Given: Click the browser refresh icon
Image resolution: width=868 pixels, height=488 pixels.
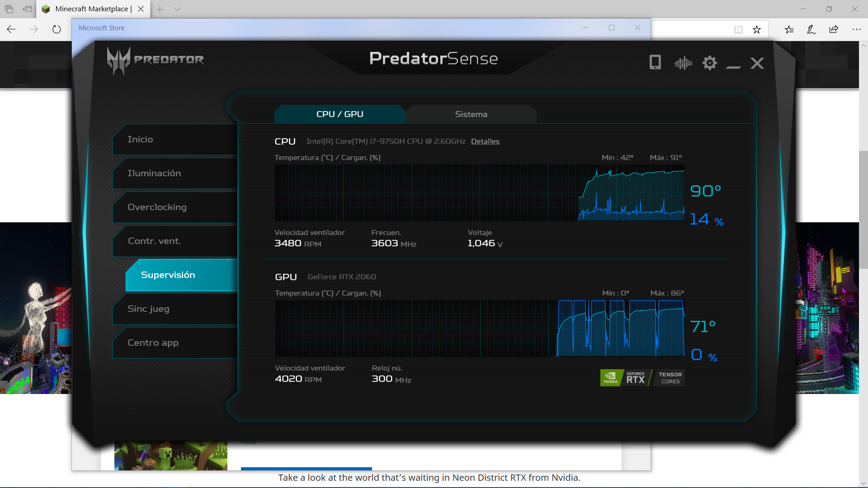Looking at the screenshot, I should (x=57, y=29).
